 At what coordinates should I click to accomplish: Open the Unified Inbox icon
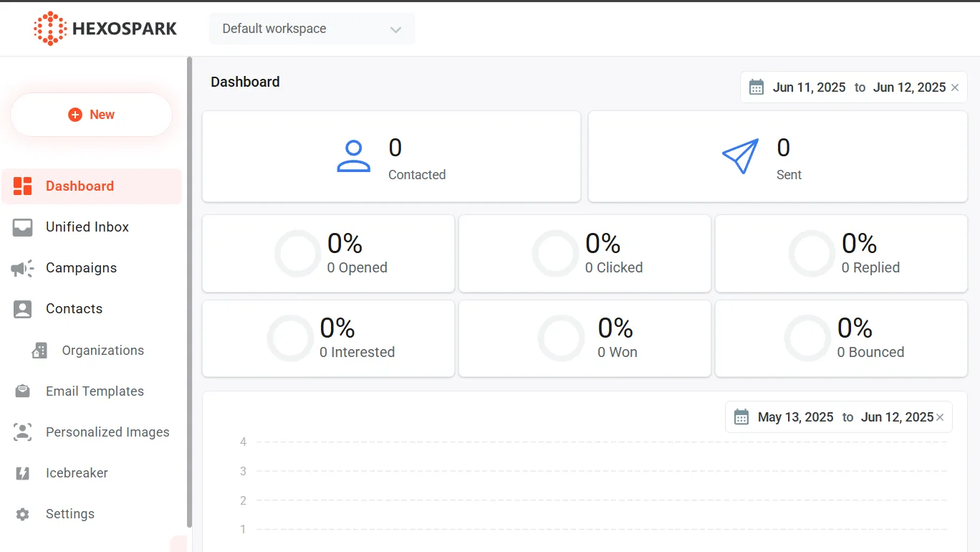point(23,227)
